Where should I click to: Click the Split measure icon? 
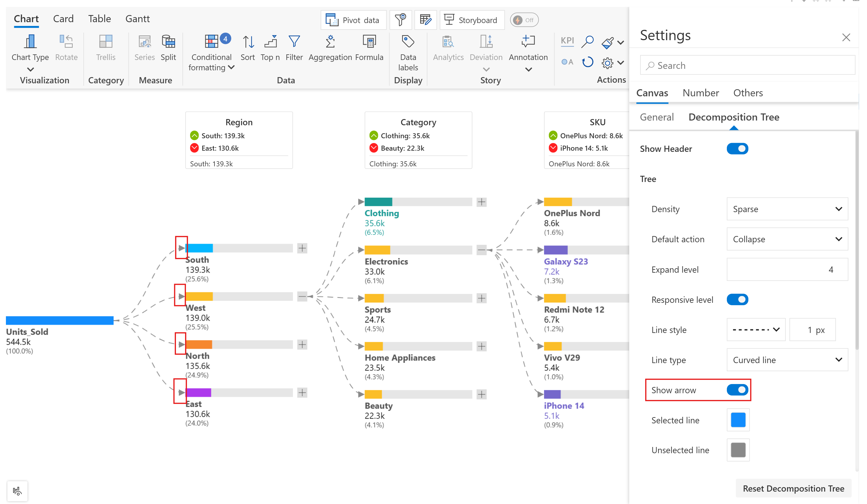pyautogui.click(x=168, y=42)
